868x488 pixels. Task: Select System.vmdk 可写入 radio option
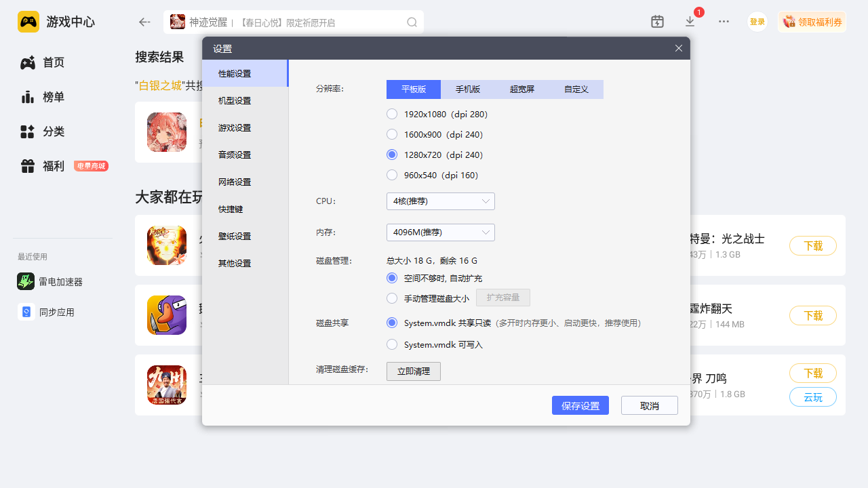pyautogui.click(x=392, y=344)
